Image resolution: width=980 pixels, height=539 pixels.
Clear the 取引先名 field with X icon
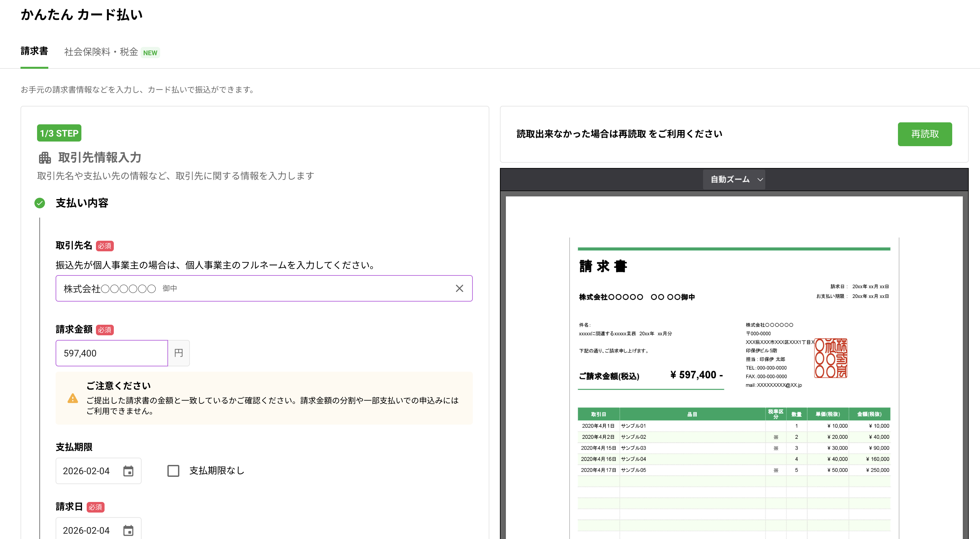(459, 288)
